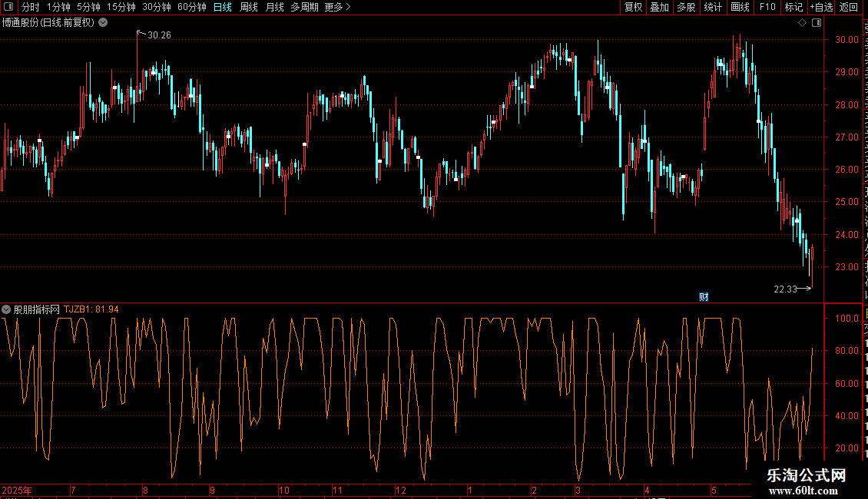Expand the 更多 periods menu
Image resolution: width=868 pixels, height=499 pixels.
pos(337,7)
